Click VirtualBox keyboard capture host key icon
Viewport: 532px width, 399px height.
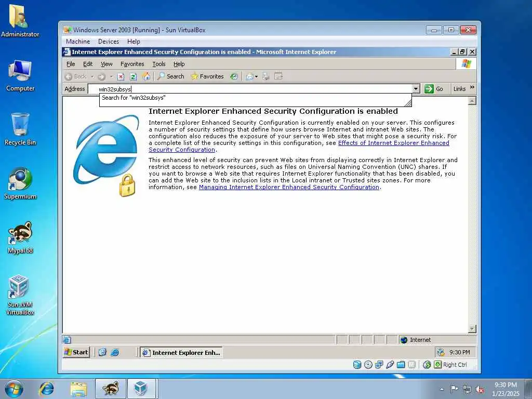tap(437, 365)
